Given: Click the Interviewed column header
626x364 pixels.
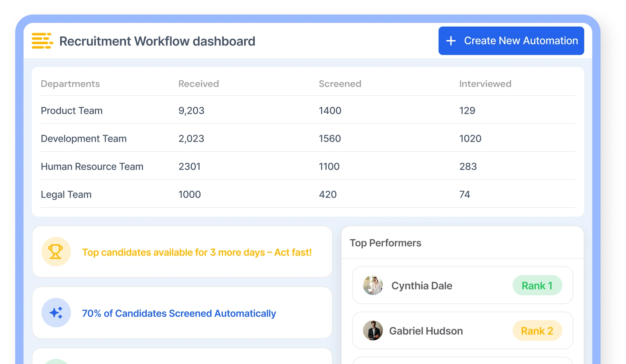Looking at the screenshot, I should 485,84.
